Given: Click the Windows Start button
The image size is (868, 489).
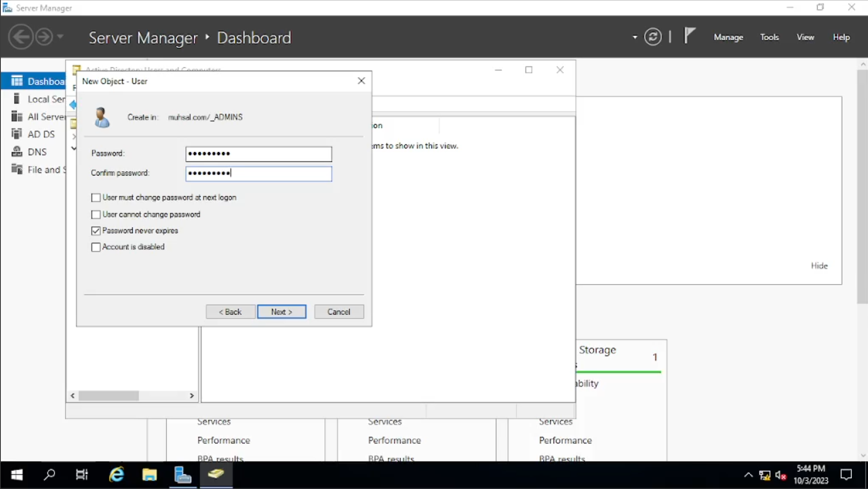Looking at the screenshot, I should pyautogui.click(x=16, y=475).
